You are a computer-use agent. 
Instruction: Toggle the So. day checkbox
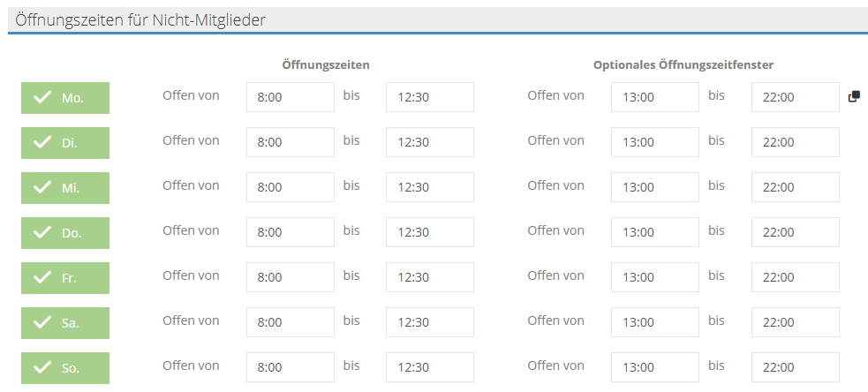click(65, 368)
